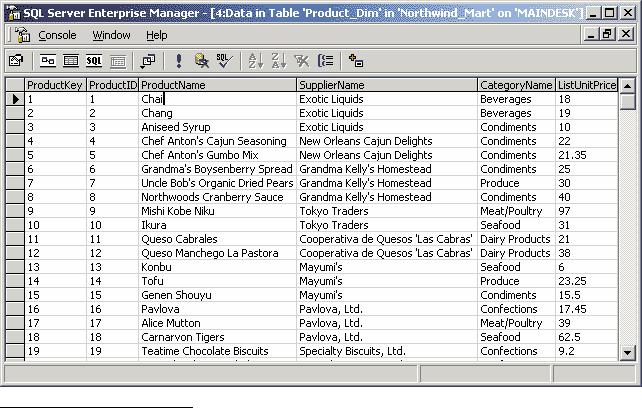Open the Change Query Type dropdown
Viewport: 642px width, 408px height.
tap(148, 61)
